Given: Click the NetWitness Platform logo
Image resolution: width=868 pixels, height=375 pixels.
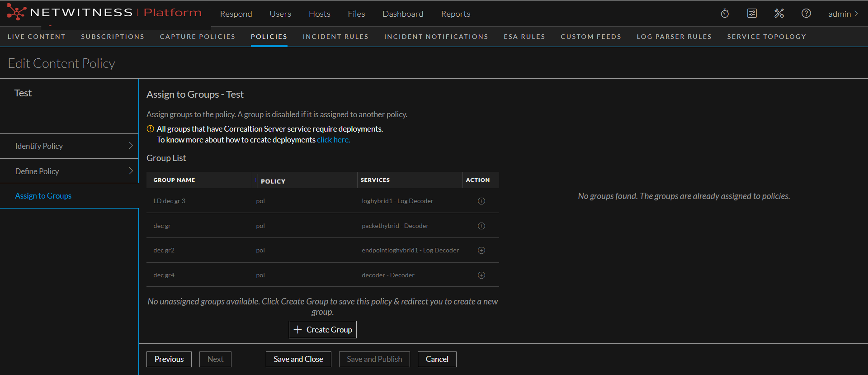Looking at the screenshot, I should coord(104,12).
